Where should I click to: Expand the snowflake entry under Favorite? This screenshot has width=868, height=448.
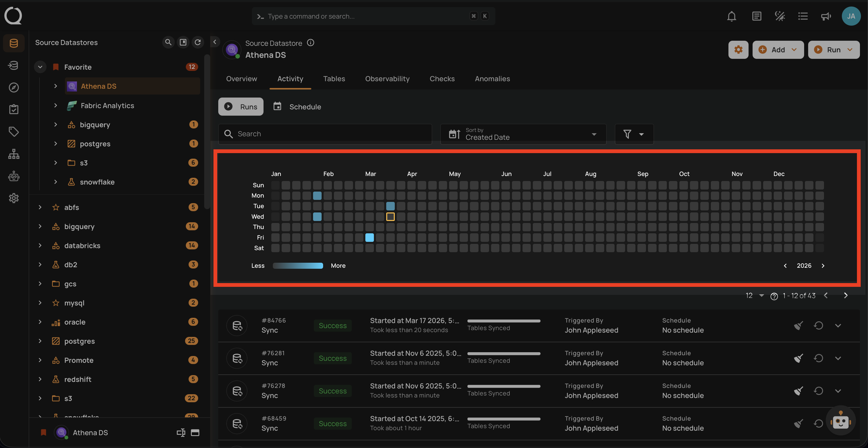[x=56, y=182]
